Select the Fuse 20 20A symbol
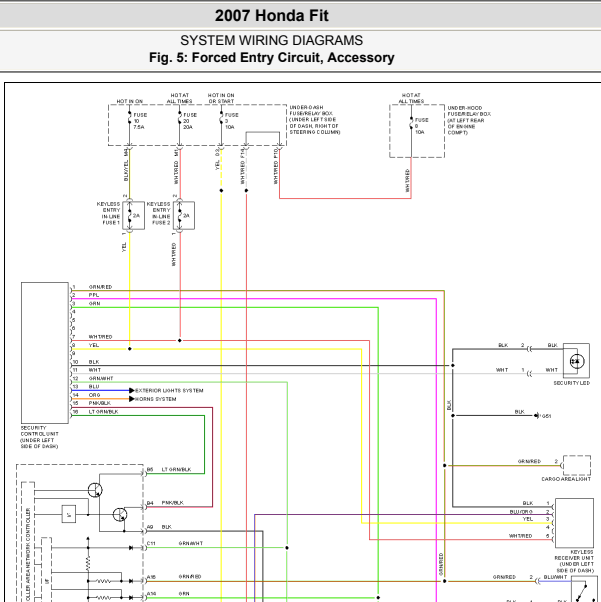This screenshot has height=602, width=601. click(x=179, y=118)
